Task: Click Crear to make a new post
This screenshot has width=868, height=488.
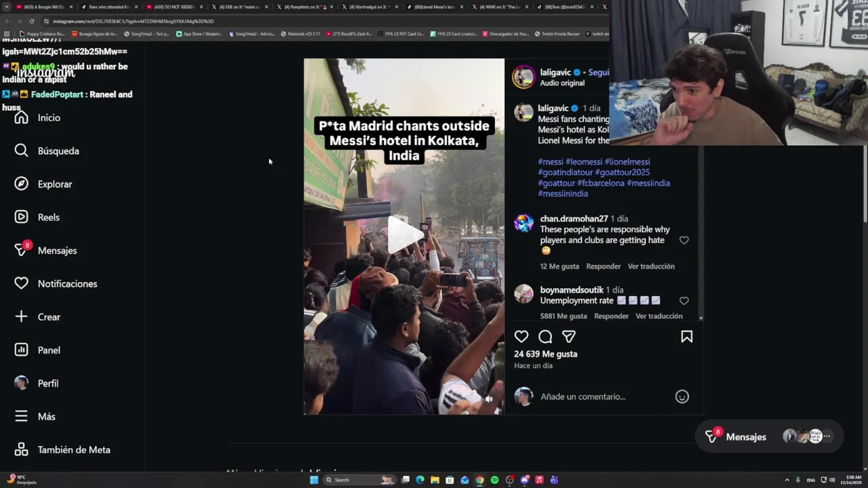Action: (x=37, y=317)
